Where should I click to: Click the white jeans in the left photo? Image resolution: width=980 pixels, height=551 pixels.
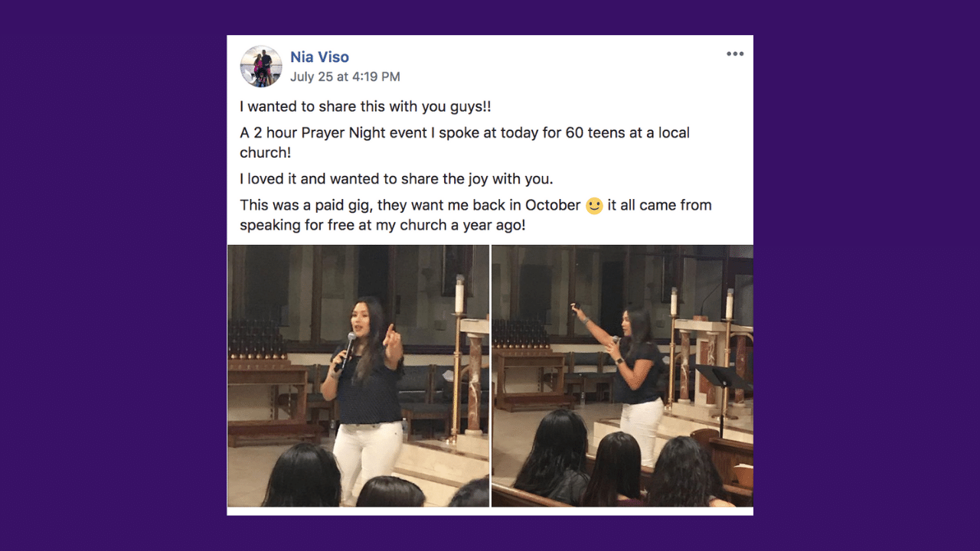[370, 455]
